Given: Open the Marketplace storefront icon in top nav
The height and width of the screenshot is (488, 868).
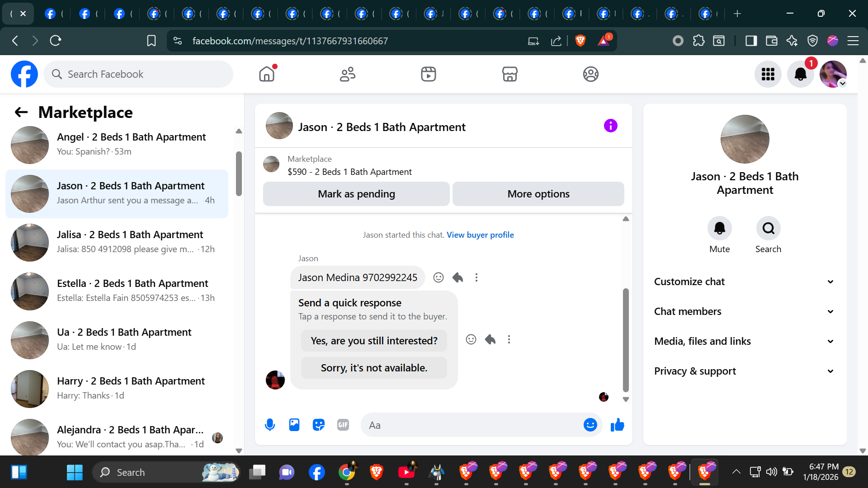Looking at the screenshot, I should point(509,74).
